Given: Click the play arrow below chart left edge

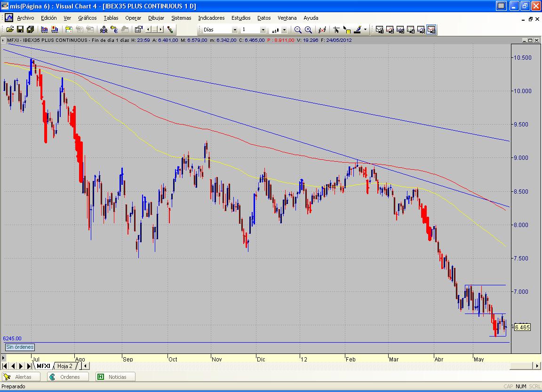Looking at the screenshot, I should click(x=3, y=358).
